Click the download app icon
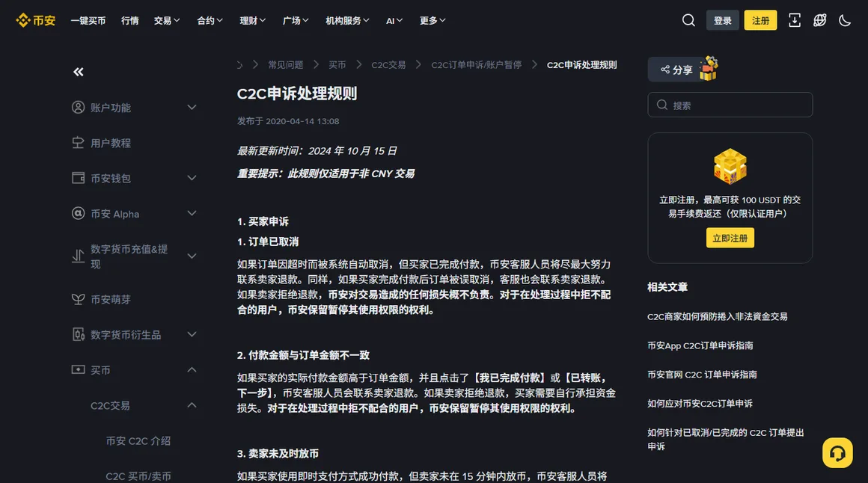 pos(795,20)
